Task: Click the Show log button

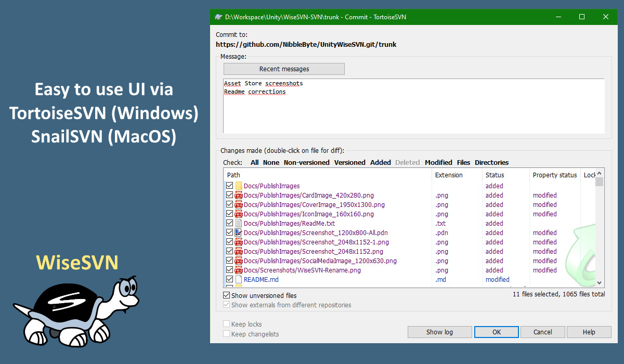Action: [x=439, y=332]
